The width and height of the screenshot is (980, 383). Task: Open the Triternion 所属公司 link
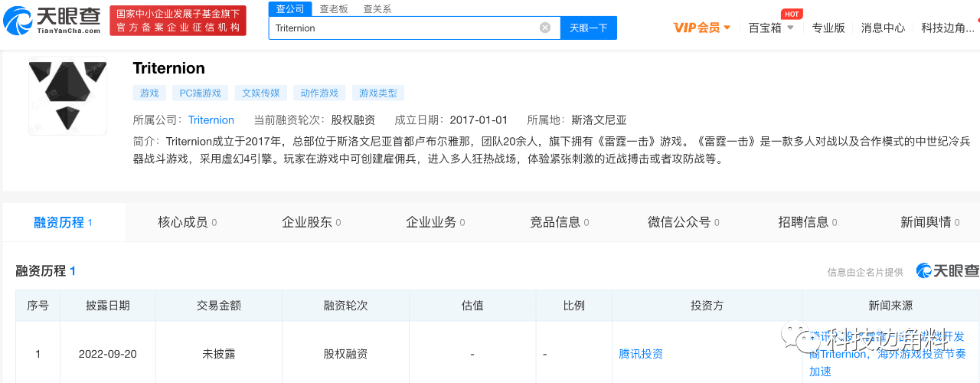pos(211,120)
